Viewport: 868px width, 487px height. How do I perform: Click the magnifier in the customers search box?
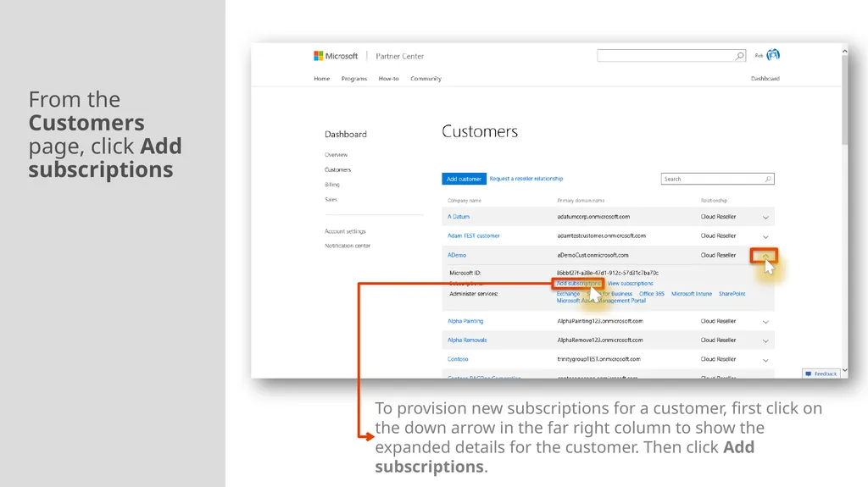768,179
